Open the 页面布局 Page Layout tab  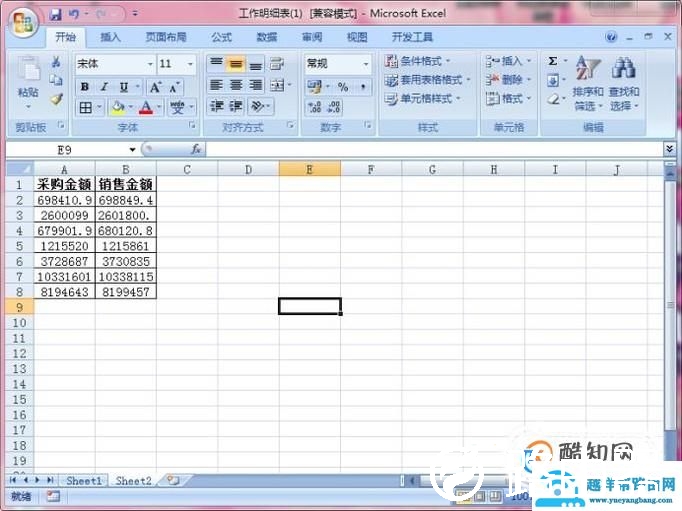tap(166, 37)
